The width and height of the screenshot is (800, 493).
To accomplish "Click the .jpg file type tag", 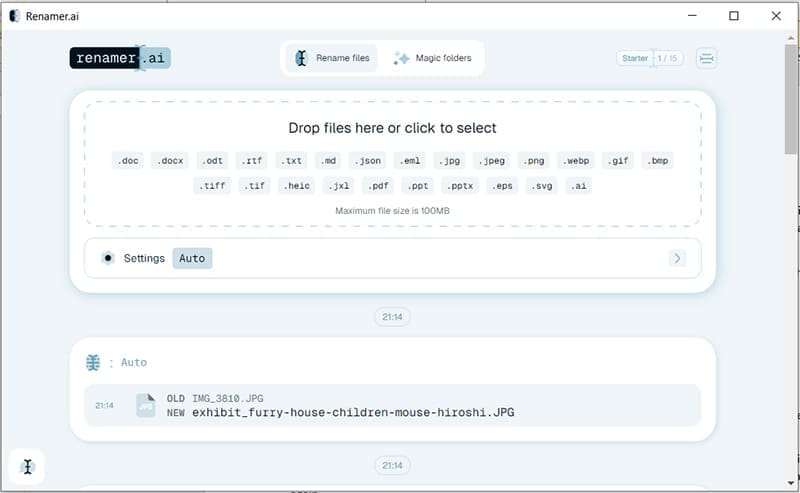I will [x=449, y=161].
